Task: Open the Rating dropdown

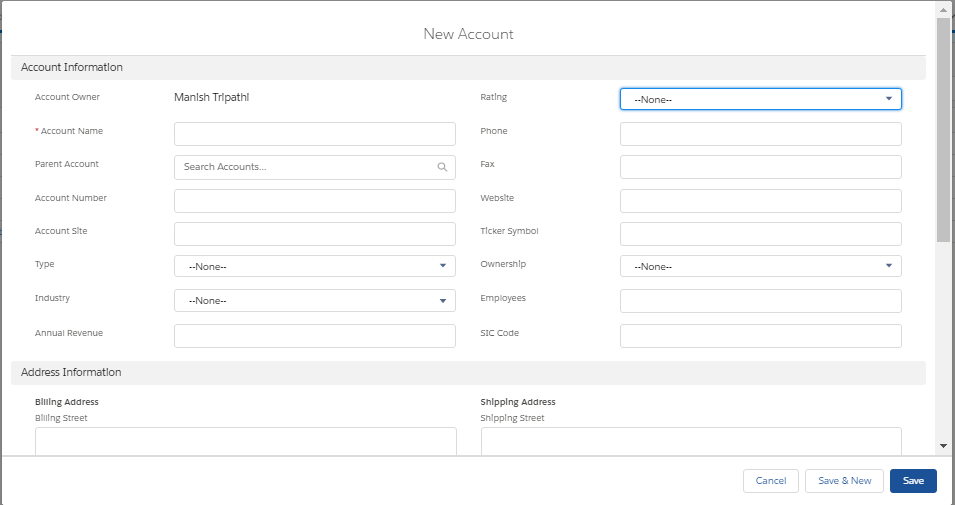Action: [760, 99]
